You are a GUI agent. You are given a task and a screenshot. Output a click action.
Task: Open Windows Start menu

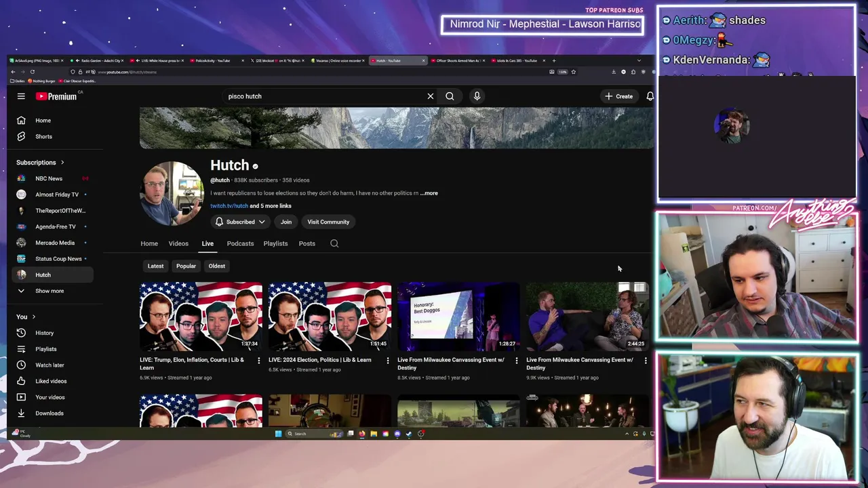click(278, 434)
